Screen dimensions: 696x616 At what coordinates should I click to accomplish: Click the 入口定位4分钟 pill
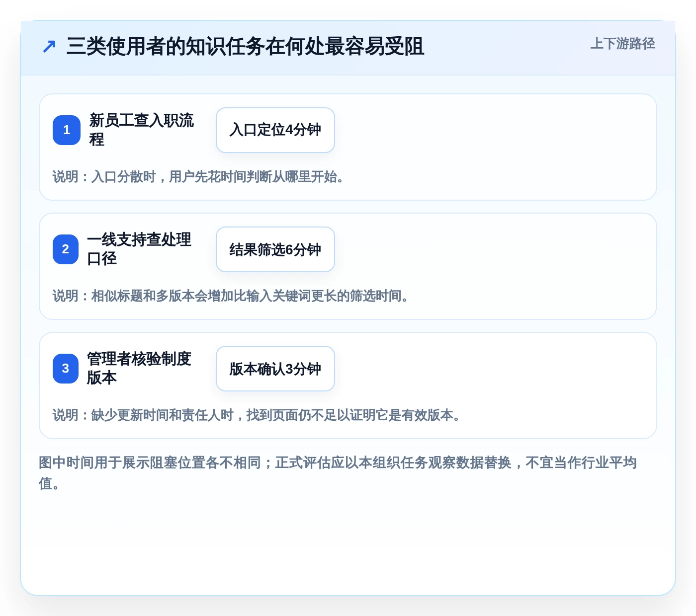pos(275,130)
